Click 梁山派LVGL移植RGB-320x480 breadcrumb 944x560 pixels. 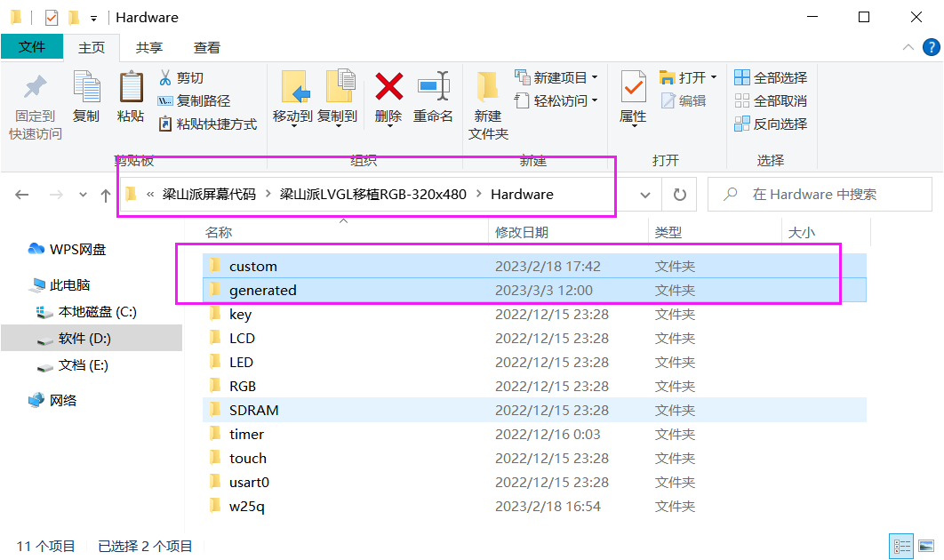(x=373, y=195)
